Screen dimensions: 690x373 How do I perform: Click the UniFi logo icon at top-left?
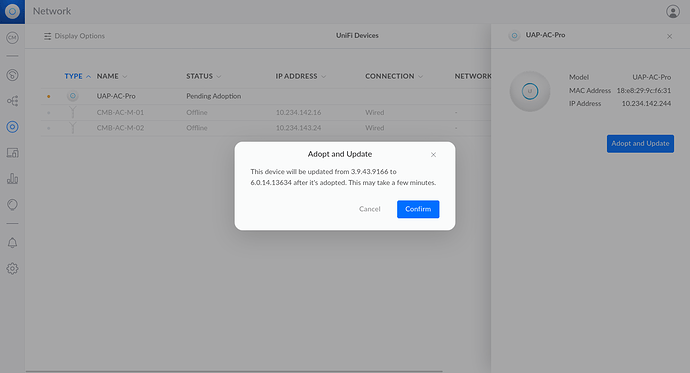click(x=12, y=11)
